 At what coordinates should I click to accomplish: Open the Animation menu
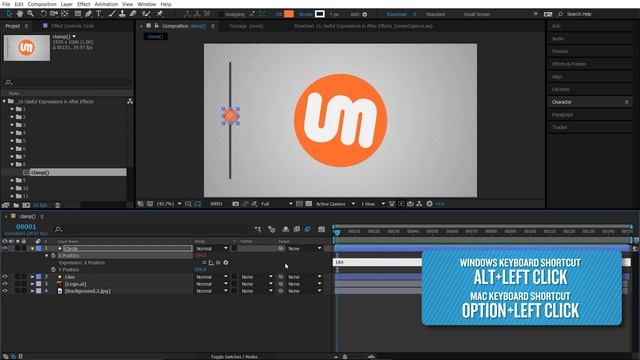pos(106,4)
